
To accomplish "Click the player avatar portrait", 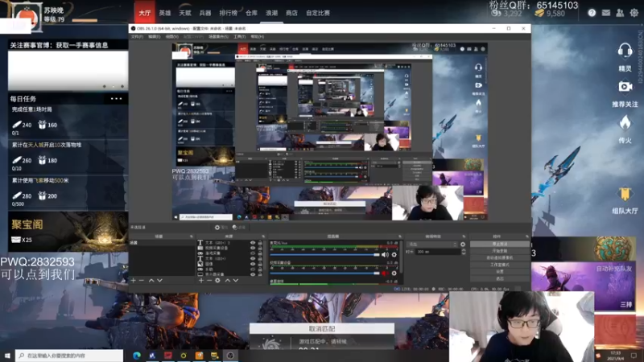I will [x=27, y=16].
